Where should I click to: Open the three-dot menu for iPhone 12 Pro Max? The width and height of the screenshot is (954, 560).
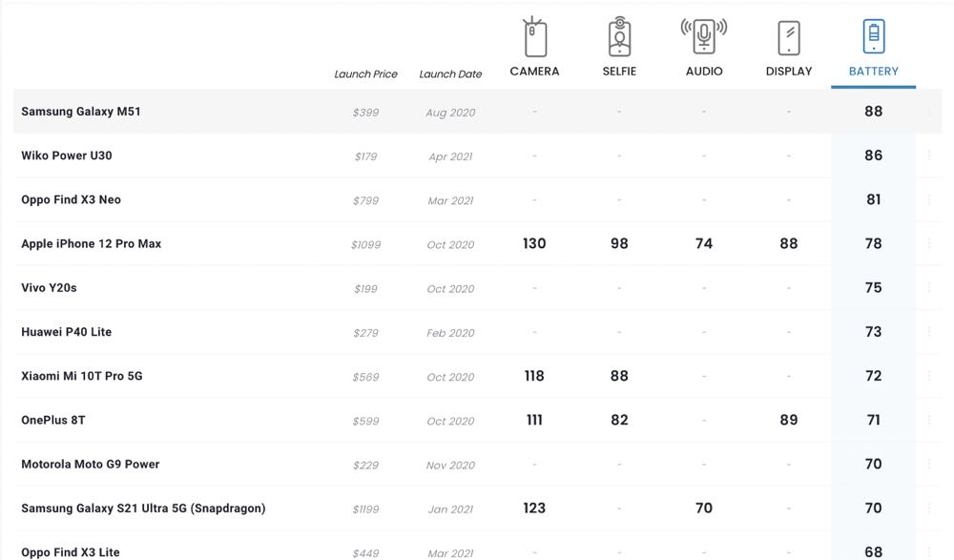coord(929,244)
